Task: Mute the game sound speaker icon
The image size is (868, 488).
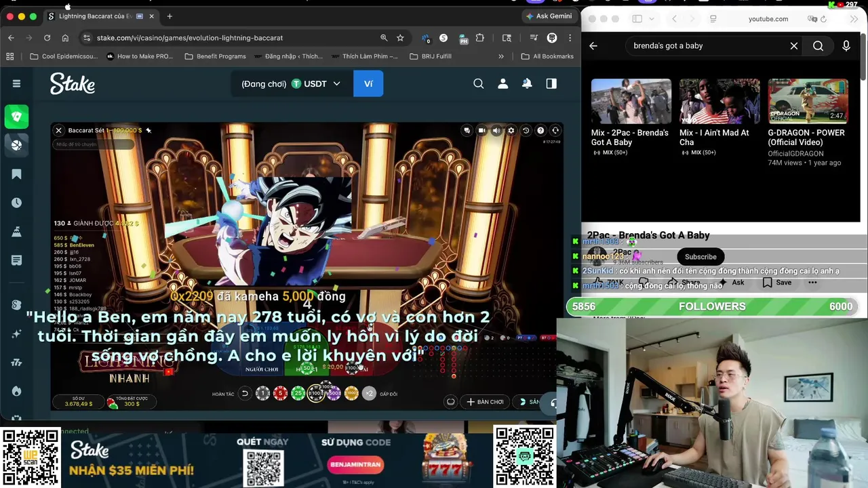Action: (x=496, y=130)
